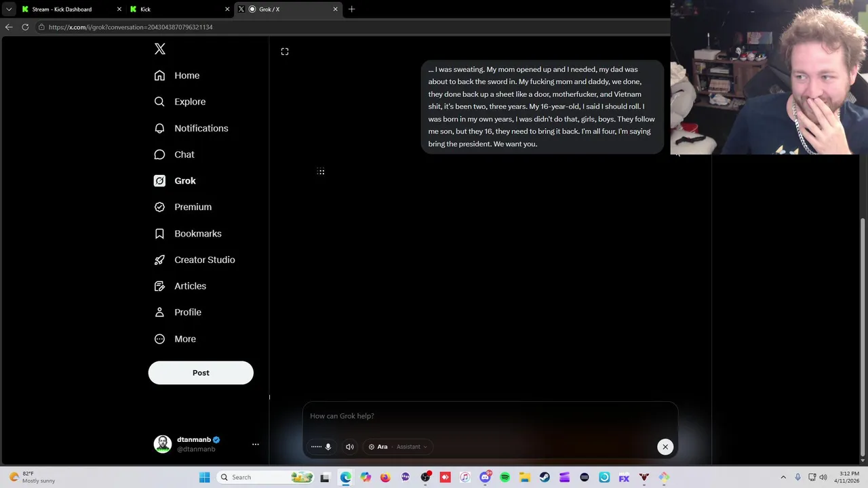Open Spotify from taskbar
This screenshot has width=868, height=488.
pyautogui.click(x=505, y=477)
